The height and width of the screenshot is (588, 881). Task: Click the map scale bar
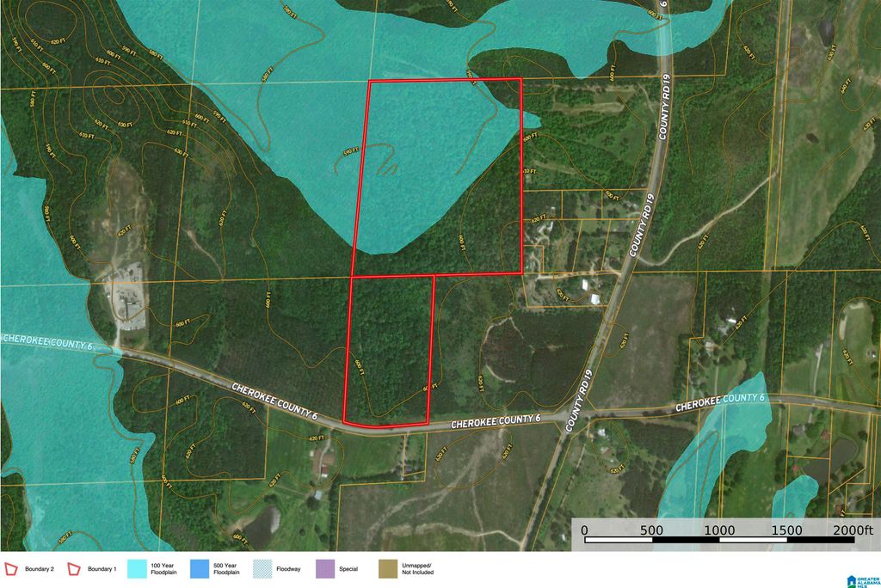(720, 540)
